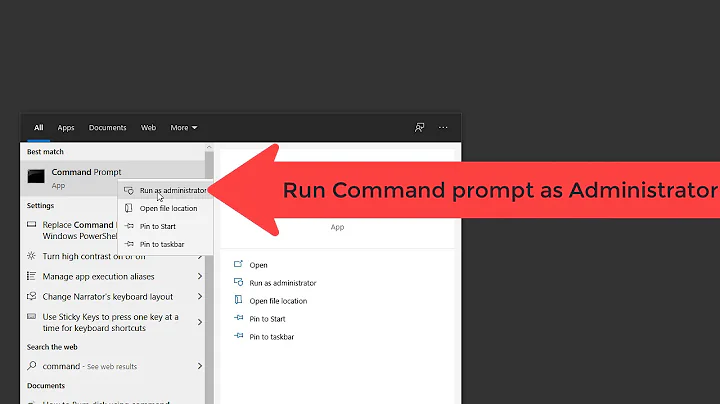Click the pin icon beside context Pin to Start
The height and width of the screenshot is (404, 720).
tap(129, 226)
